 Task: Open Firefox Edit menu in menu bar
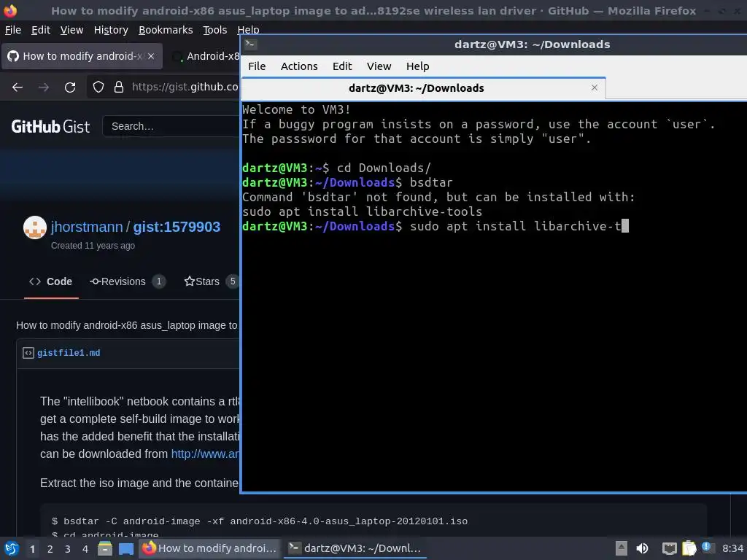pyautogui.click(x=41, y=30)
